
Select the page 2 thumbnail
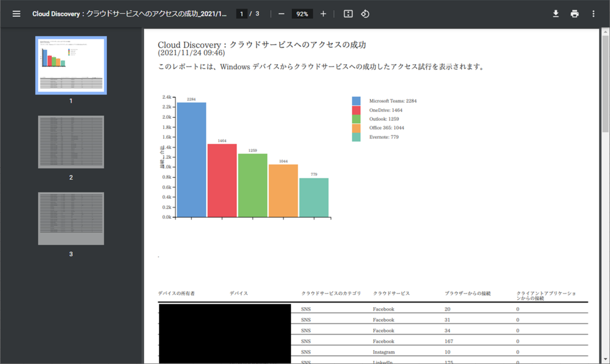[x=71, y=142]
